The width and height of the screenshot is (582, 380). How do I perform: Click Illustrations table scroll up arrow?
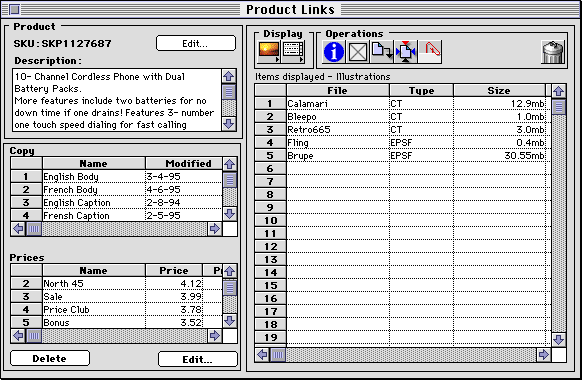(559, 91)
